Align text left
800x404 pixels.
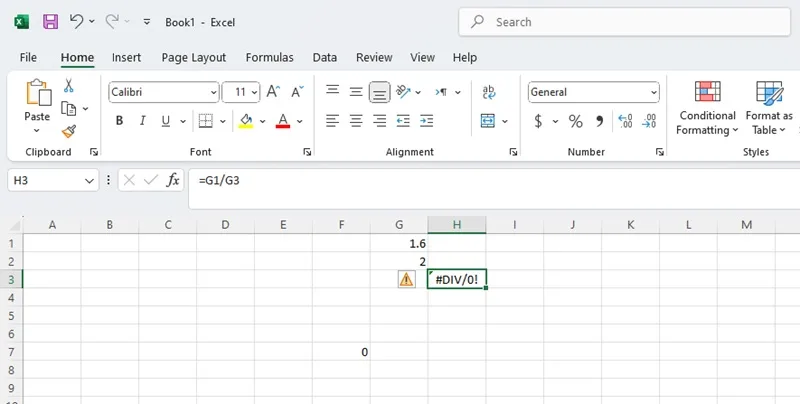(x=333, y=121)
